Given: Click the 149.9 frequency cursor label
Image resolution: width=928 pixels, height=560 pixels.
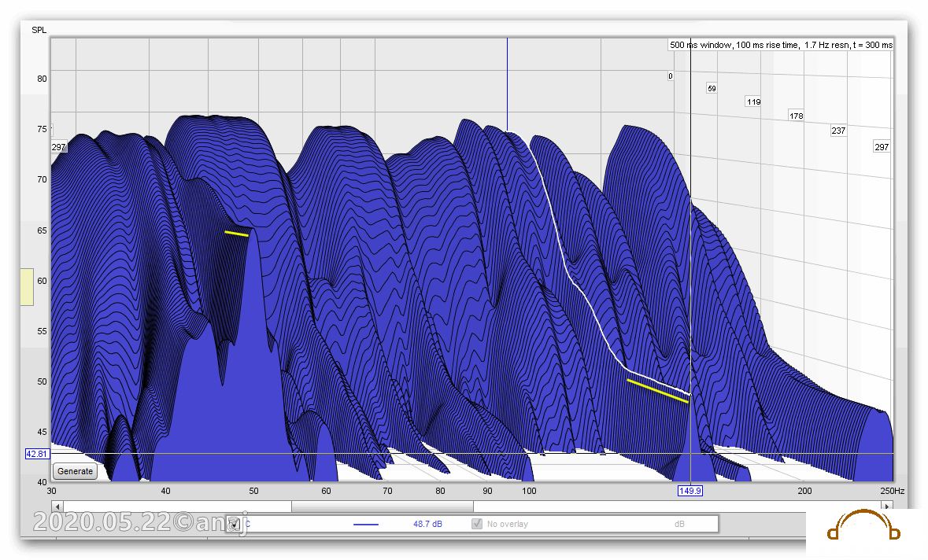Looking at the screenshot, I should coord(690,491).
